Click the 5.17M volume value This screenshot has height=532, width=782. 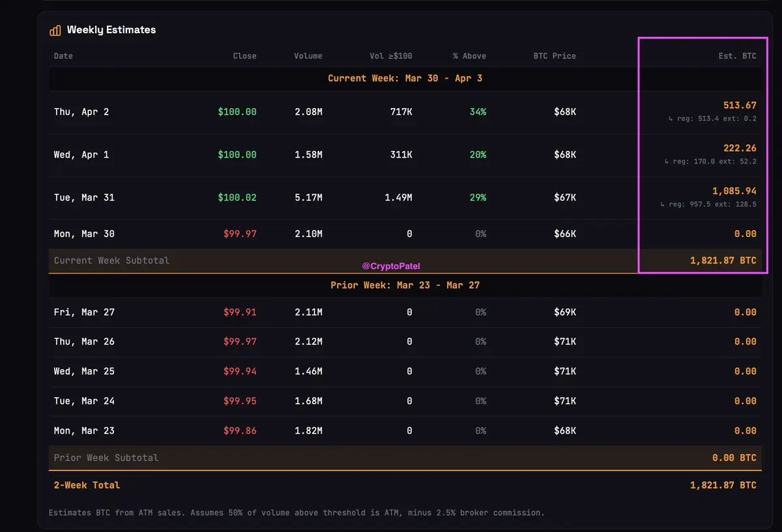(x=308, y=198)
